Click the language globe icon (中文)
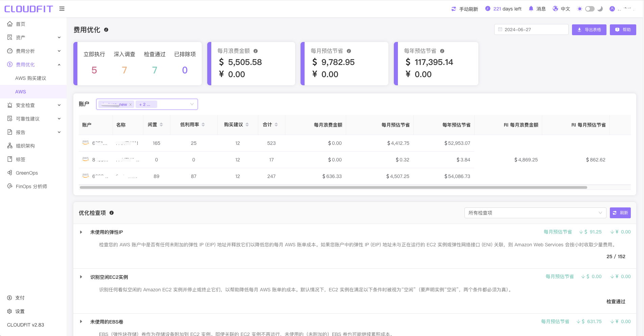Image resolution: width=644 pixels, height=336 pixels. (555, 8)
